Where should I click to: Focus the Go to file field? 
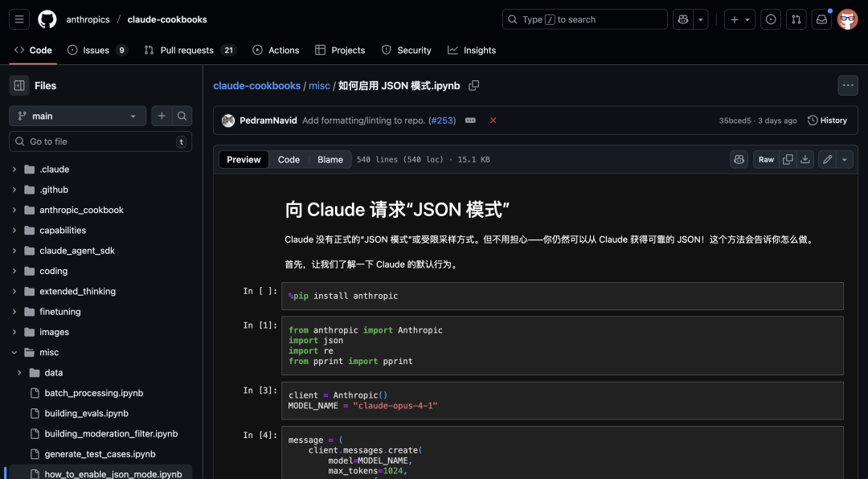pyautogui.click(x=100, y=141)
